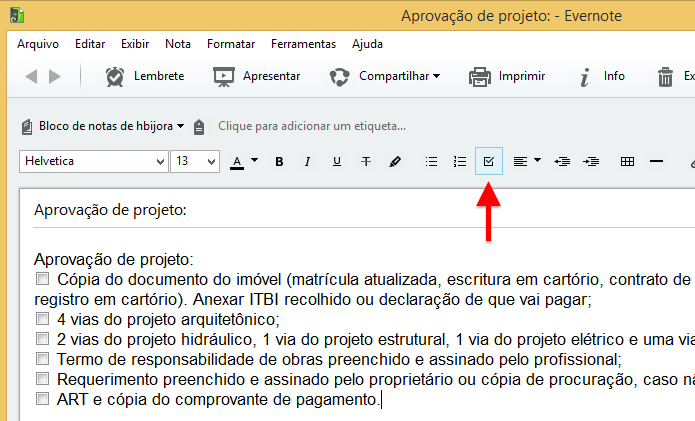
Task: Insert a checkbox with the to-do button
Action: point(489,161)
